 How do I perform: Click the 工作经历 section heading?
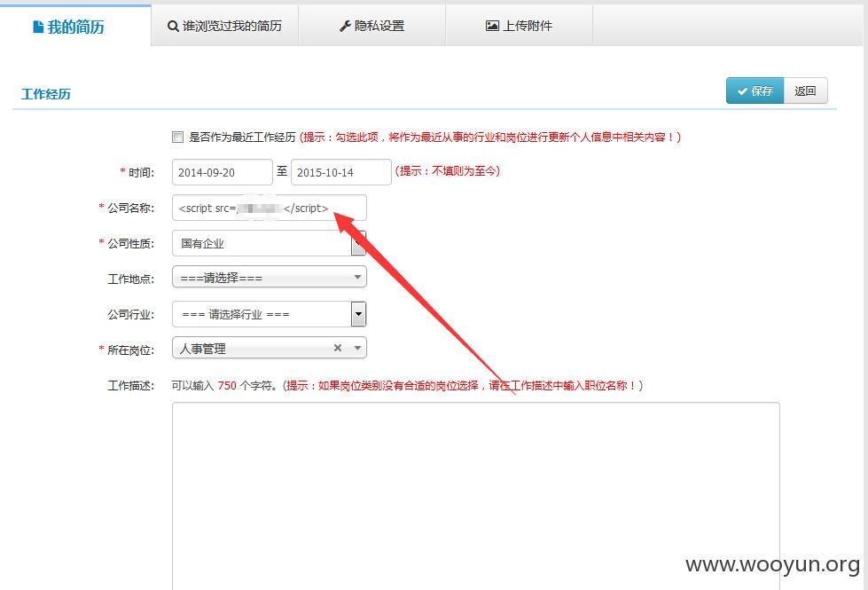(46, 94)
